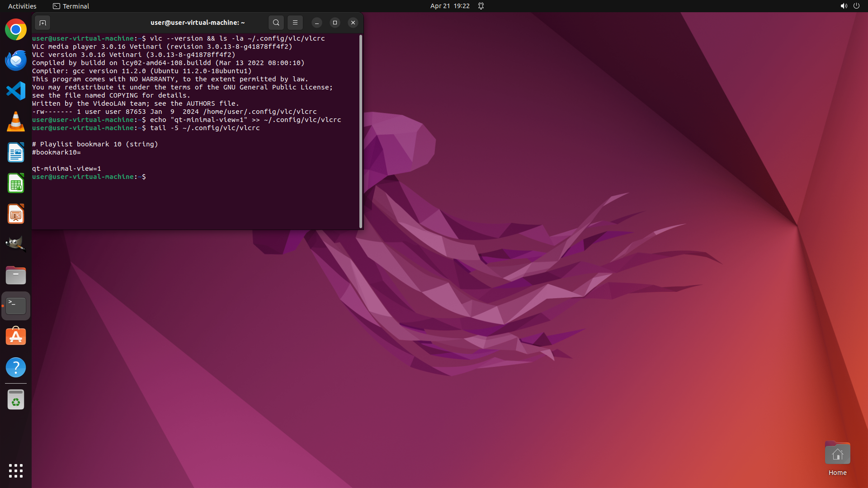Image resolution: width=868 pixels, height=488 pixels.
Task: Launch Visual Studio Code from the dock
Action: tap(16, 91)
